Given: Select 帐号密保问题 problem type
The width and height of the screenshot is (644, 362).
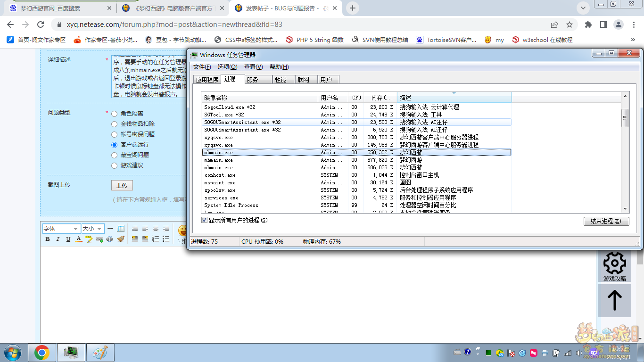Looking at the screenshot, I should tap(114, 134).
